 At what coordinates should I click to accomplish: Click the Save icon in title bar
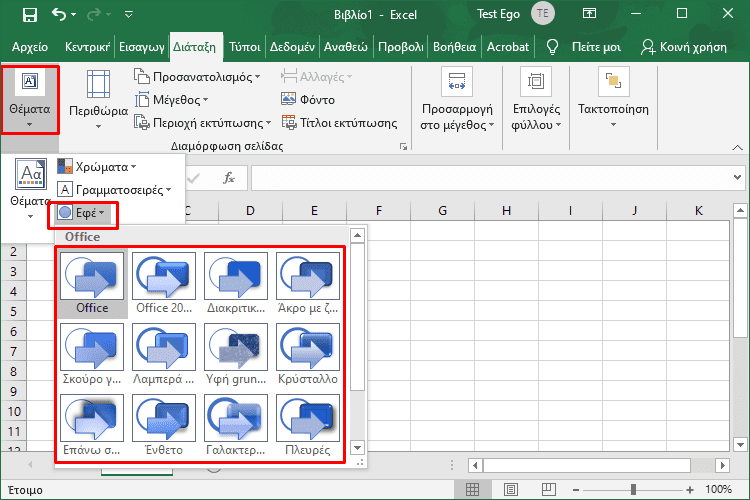pyautogui.click(x=30, y=15)
